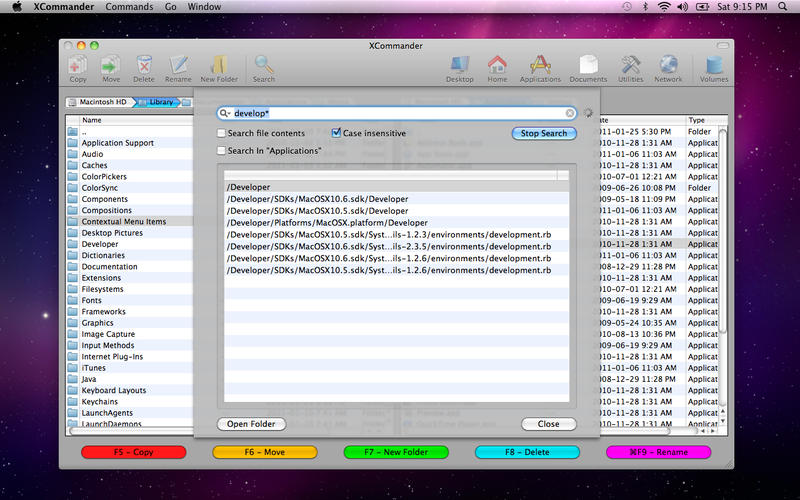Open the Go menu
The image size is (800, 500).
(x=171, y=7)
